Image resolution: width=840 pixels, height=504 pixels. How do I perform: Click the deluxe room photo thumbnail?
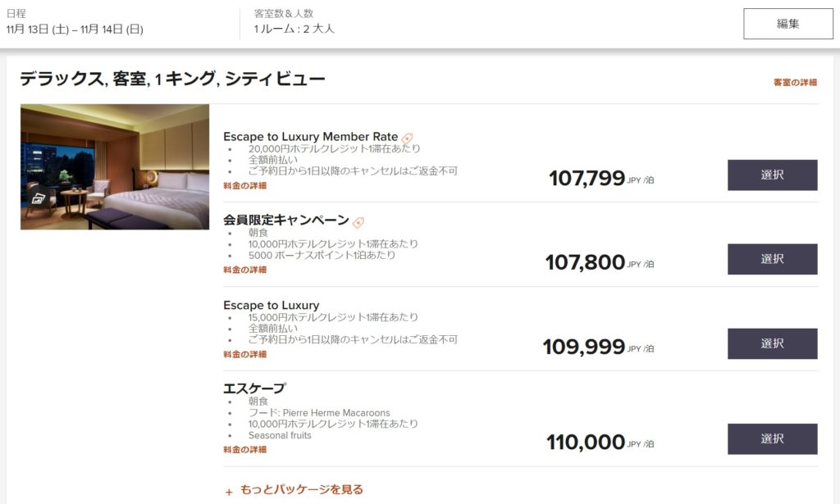115,166
